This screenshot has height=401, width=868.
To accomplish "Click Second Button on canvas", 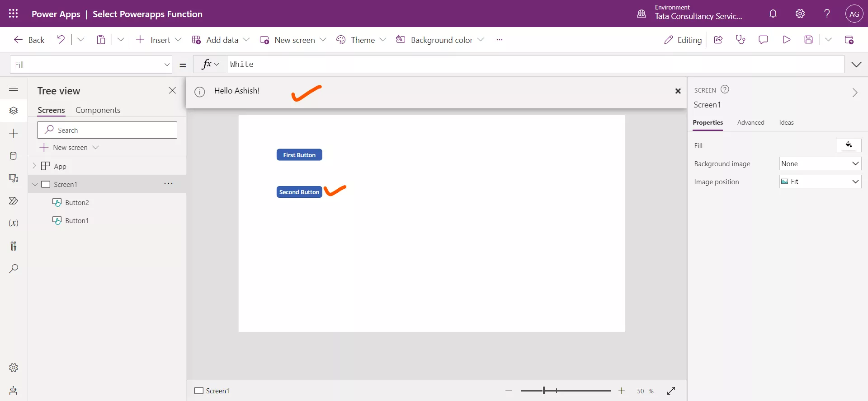I will point(299,192).
